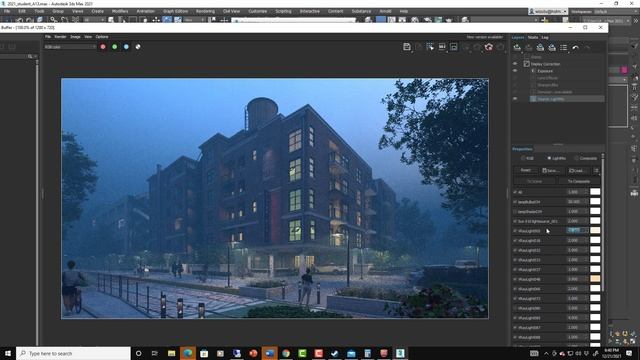Image resolution: width=640 pixels, height=360 pixels.
Task: Click the teapot Render icon in frame buffer toolbar
Action: (x=489, y=47)
